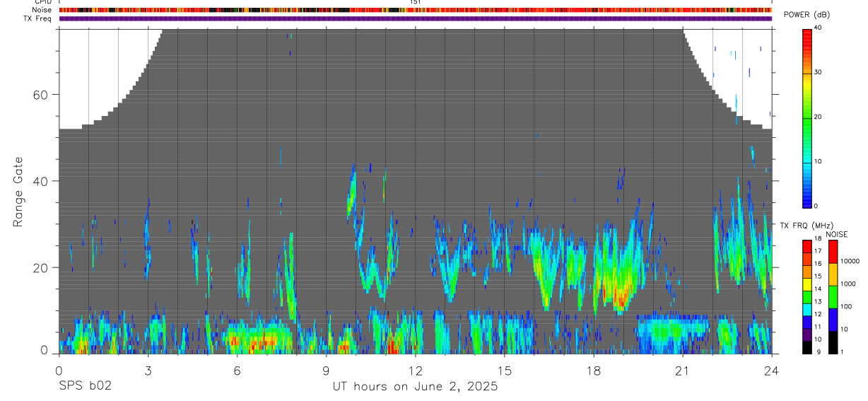Screen dimensions: 868x401
Task: Click the 21 tick label on the UT hours axis
Action: coord(682,370)
